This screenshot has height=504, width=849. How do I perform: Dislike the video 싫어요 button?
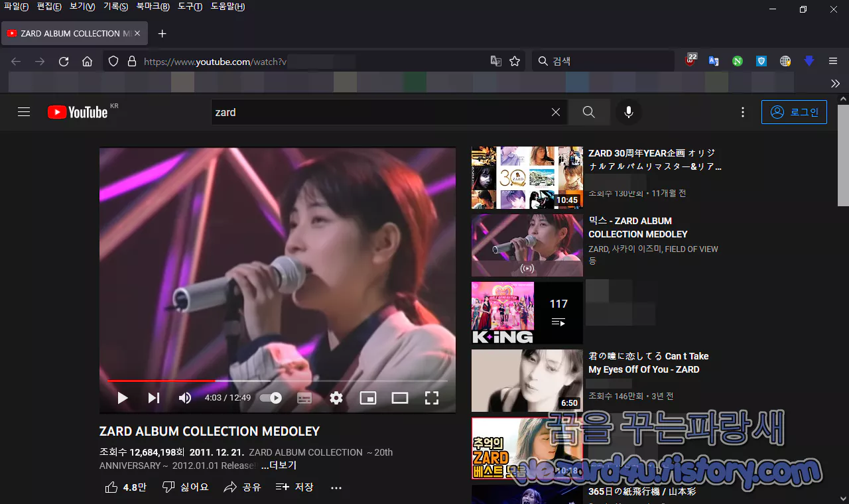186,487
